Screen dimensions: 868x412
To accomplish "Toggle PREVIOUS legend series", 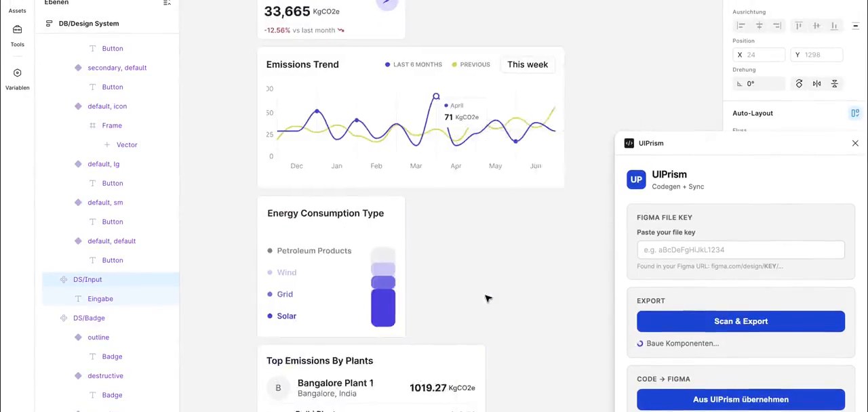I will point(471,64).
